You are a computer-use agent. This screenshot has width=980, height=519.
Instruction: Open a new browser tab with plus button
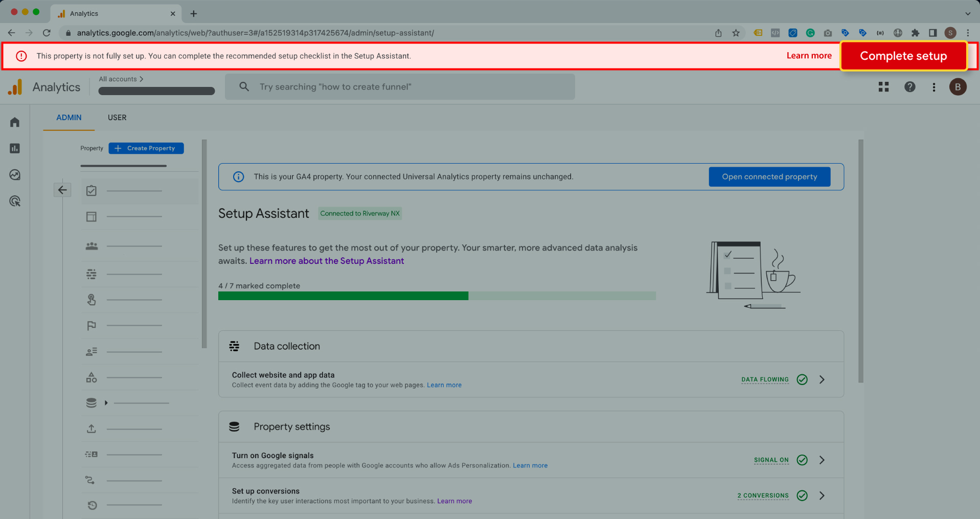[193, 14]
